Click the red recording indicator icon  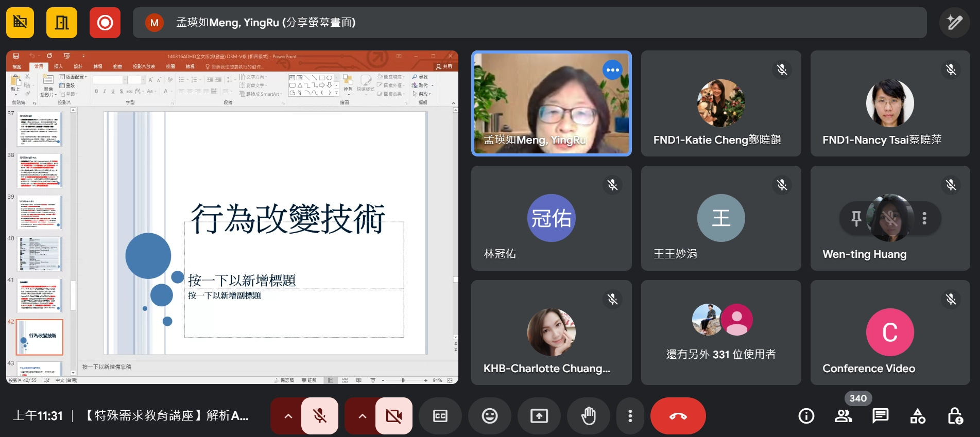pos(105,23)
